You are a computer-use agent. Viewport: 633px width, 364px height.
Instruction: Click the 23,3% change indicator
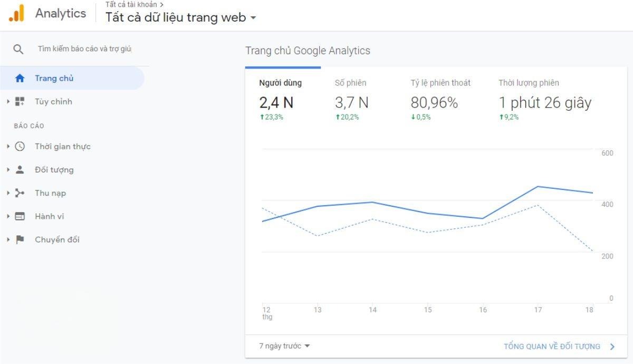(x=271, y=117)
